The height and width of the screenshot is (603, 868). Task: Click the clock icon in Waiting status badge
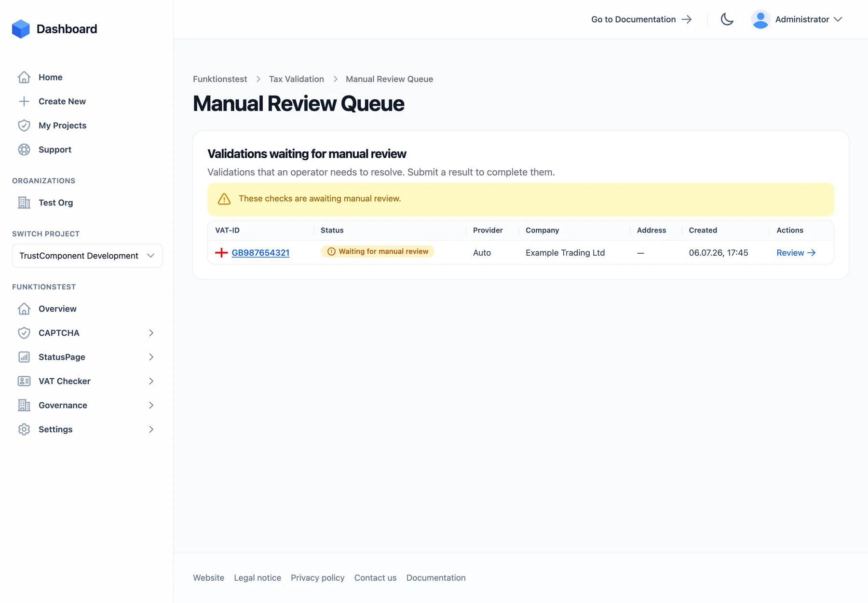pos(331,251)
